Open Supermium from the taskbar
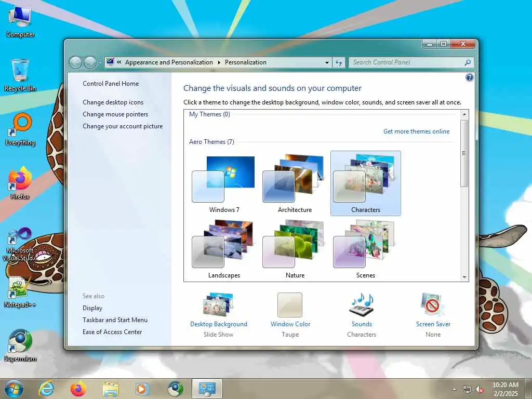The width and height of the screenshot is (532, 399). (x=175, y=389)
